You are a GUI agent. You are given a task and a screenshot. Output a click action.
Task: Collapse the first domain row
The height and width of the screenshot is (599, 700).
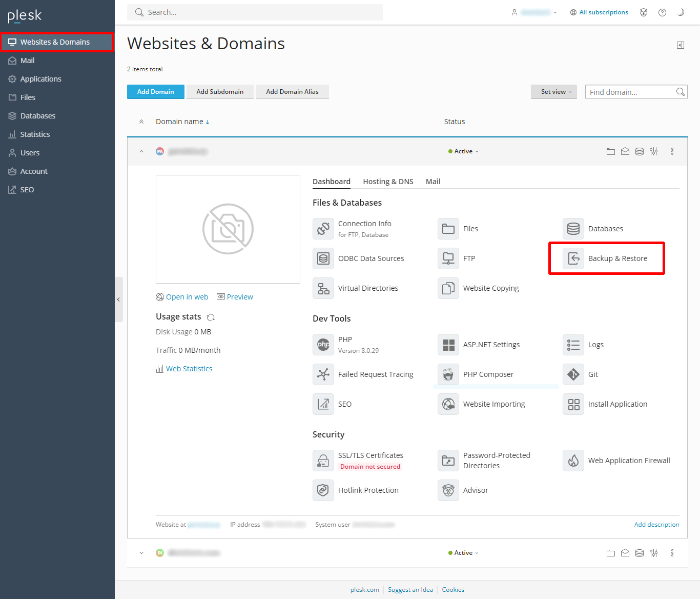pos(141,151)
